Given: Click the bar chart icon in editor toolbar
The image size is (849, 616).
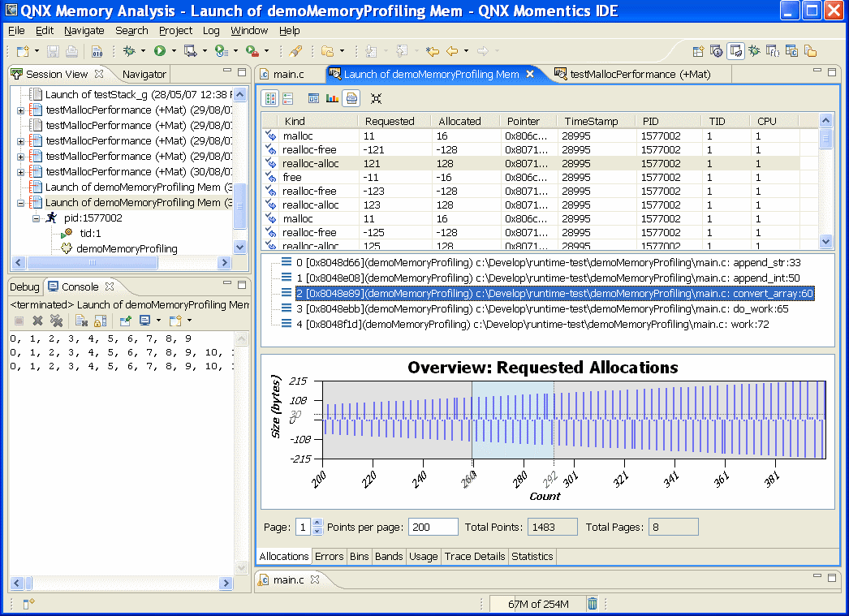Looking at the screenshot, I should point(332,99).
